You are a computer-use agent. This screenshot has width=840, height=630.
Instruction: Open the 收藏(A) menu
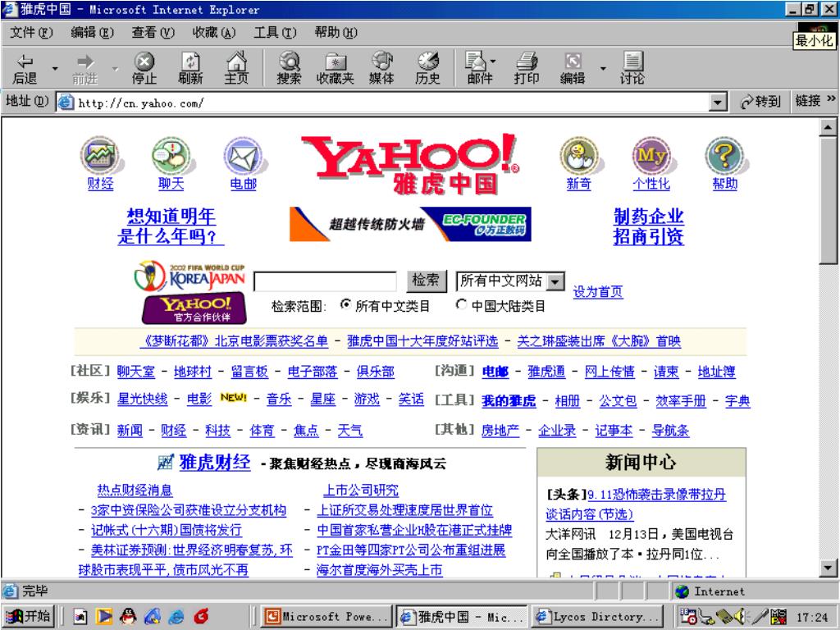click(214, 33)
